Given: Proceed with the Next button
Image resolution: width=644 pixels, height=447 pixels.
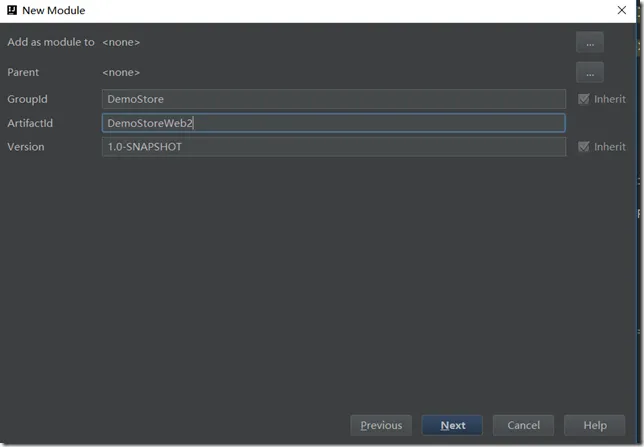Looking at the screenshot, I should point(452,425).
